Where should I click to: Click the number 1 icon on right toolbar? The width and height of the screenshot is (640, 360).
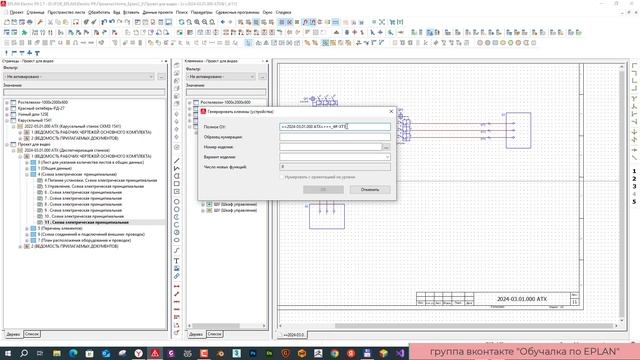pyautogui.click(x=634, y=171)
